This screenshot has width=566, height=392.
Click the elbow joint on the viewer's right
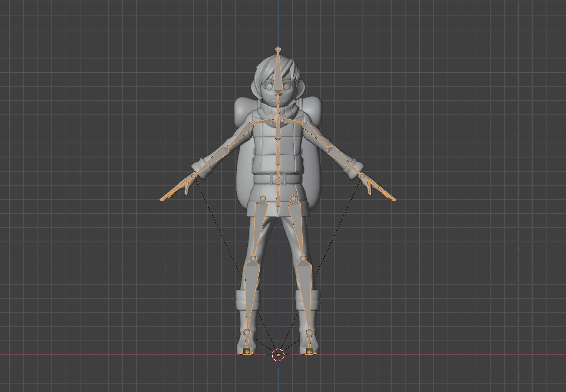[x=328, y=147]
